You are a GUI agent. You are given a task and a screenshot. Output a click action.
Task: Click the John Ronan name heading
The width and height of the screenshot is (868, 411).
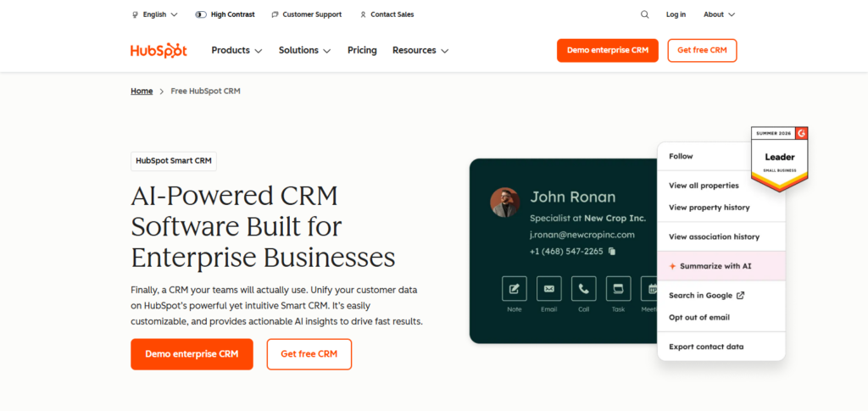click(573, 197)
